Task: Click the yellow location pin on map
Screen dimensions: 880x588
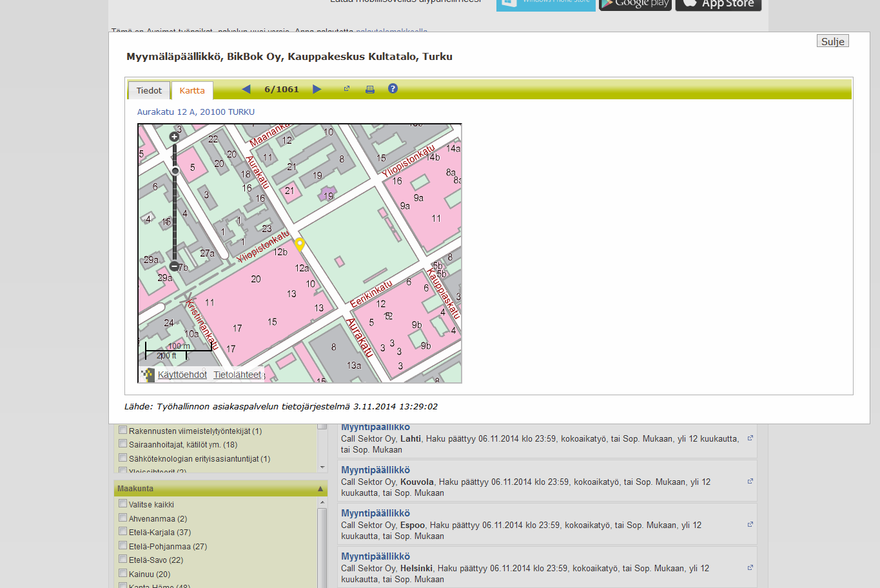Action: click(299, 244)
